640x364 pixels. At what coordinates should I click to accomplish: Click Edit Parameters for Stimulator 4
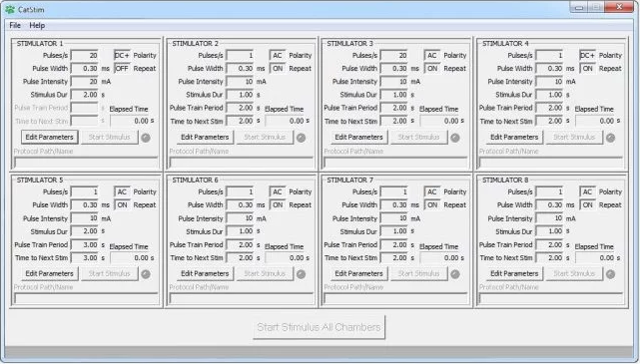514,137
